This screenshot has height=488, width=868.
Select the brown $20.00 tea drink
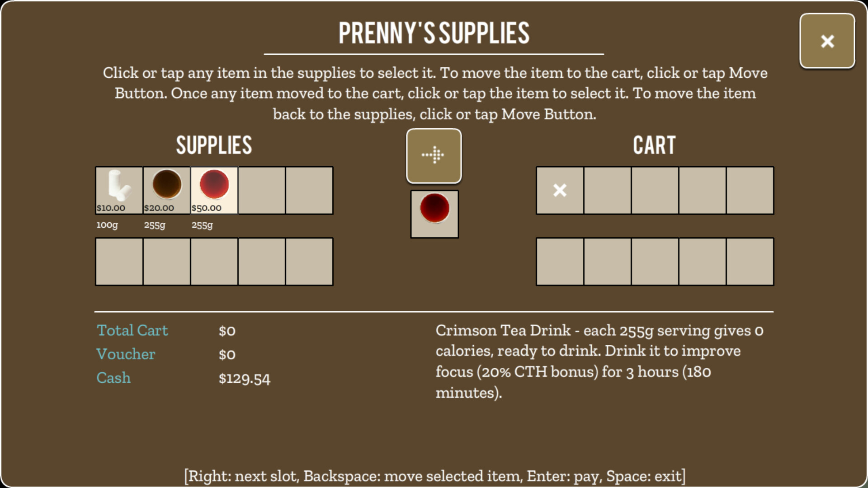tap(167, 190)
